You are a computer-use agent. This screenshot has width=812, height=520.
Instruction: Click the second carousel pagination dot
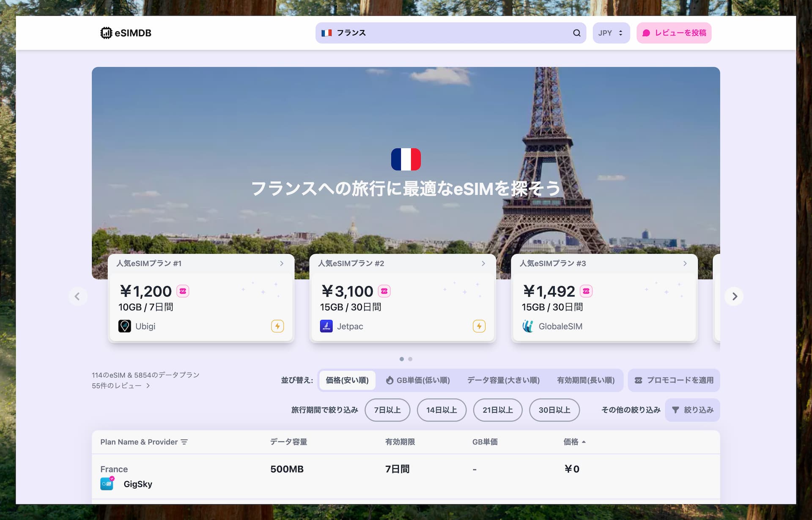410,359
